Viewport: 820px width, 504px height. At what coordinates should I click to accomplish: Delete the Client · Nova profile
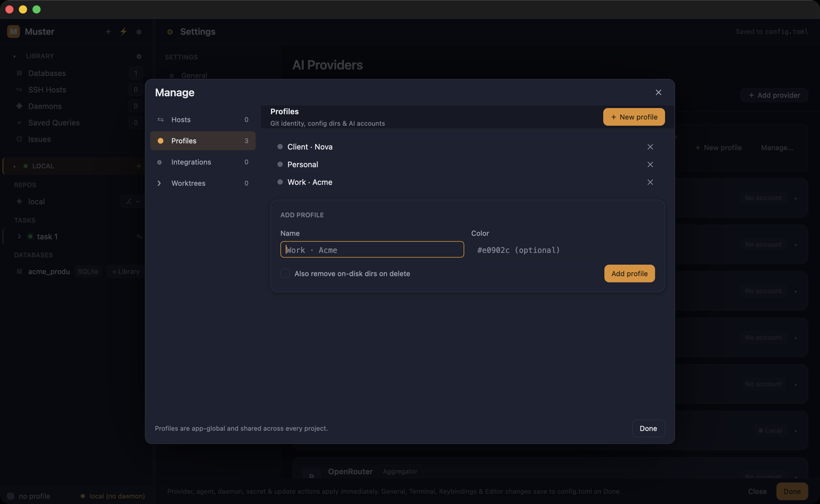tap(650, 147)
